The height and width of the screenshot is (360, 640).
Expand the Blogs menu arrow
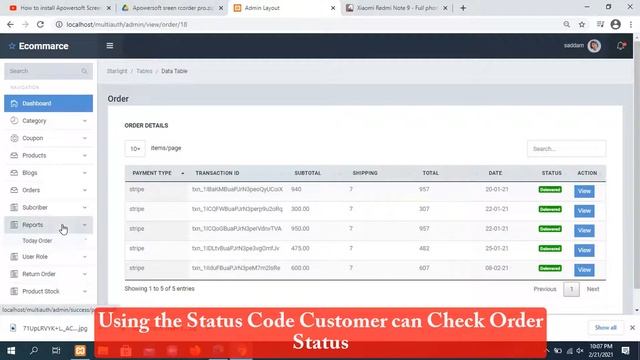tap(84, 173)
